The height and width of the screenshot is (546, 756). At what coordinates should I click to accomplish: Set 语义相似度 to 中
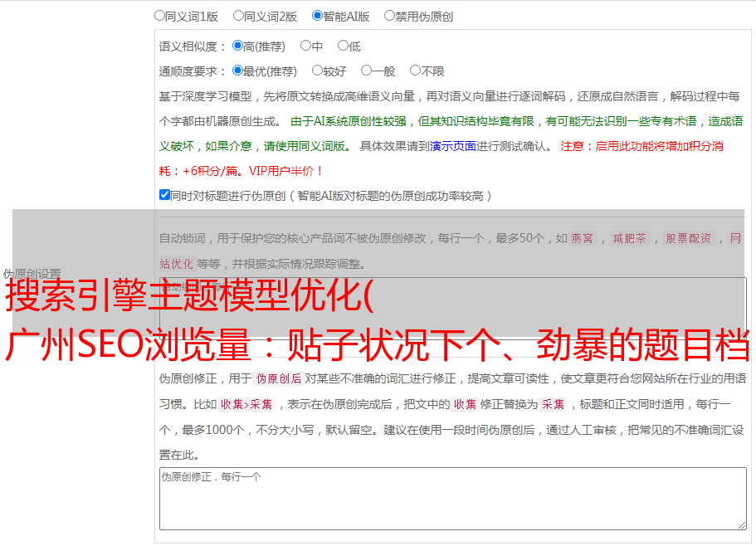coord(305,46)
